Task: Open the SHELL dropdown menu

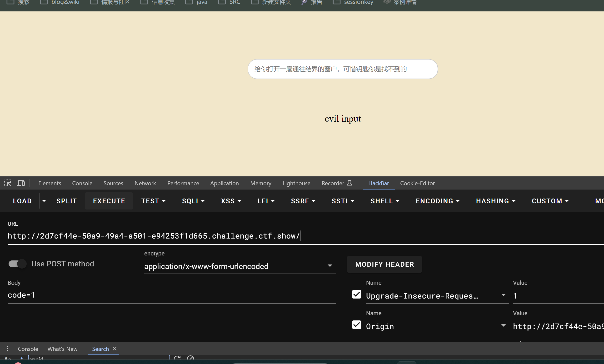Action: point(385,201)
